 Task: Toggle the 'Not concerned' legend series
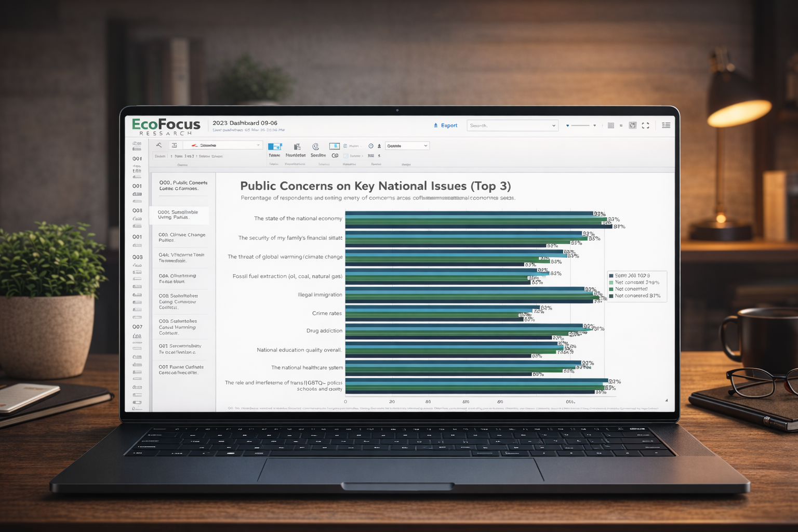[x=631, y=288]
